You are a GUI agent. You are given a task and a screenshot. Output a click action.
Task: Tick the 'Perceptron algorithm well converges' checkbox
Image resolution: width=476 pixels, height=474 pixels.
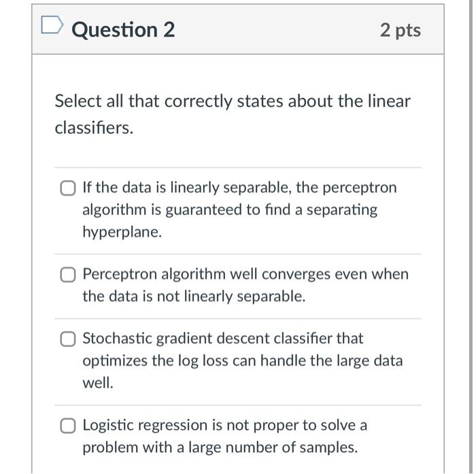click(67, 275)
